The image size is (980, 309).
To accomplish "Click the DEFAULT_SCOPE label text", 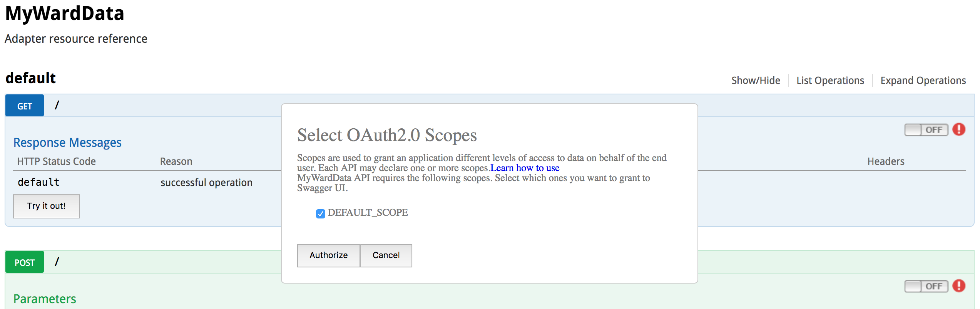I will 368,213.
